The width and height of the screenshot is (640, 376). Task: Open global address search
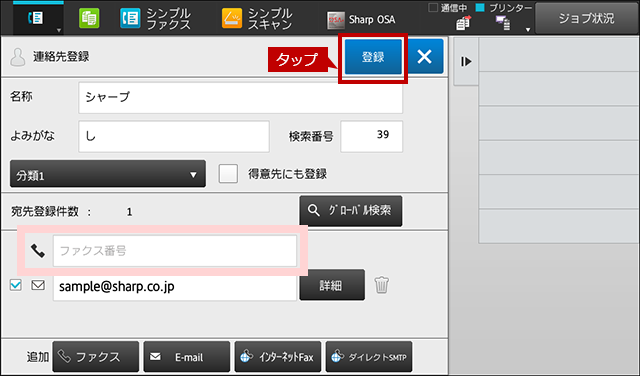click(351, 211)
